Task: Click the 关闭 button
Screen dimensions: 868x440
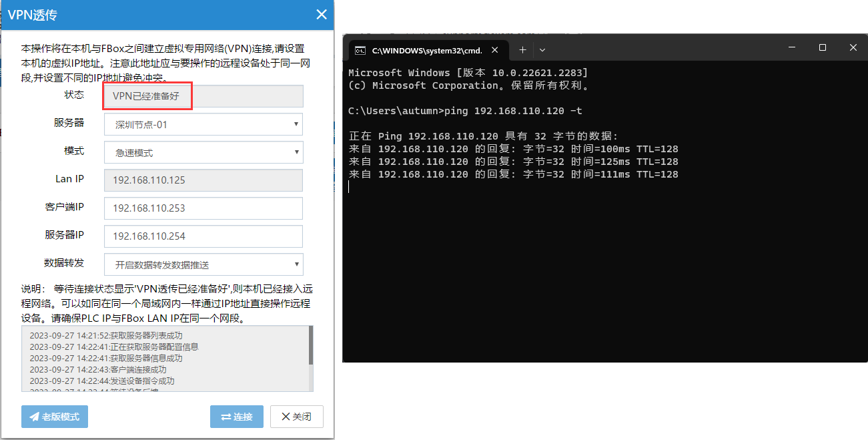Action: (297, 417)
